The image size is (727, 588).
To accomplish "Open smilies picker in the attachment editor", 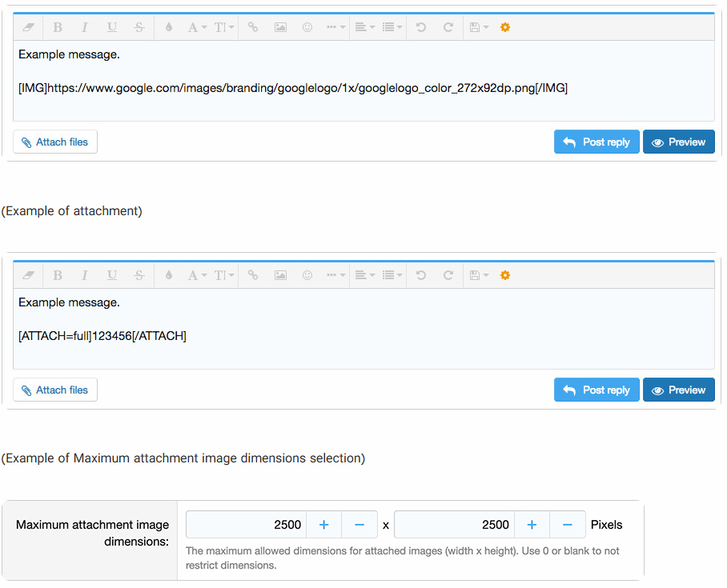I will tap(307, 275).
